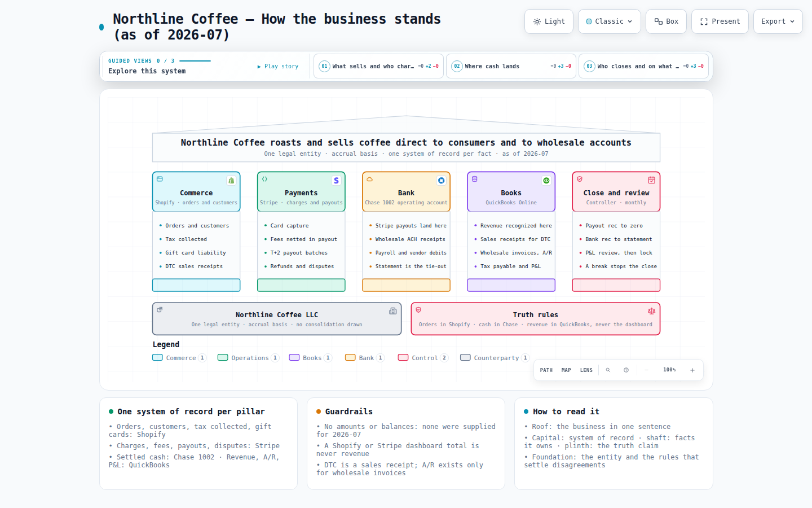Click the building icon on Northline Coffee LLC card

tap(393, 311)
